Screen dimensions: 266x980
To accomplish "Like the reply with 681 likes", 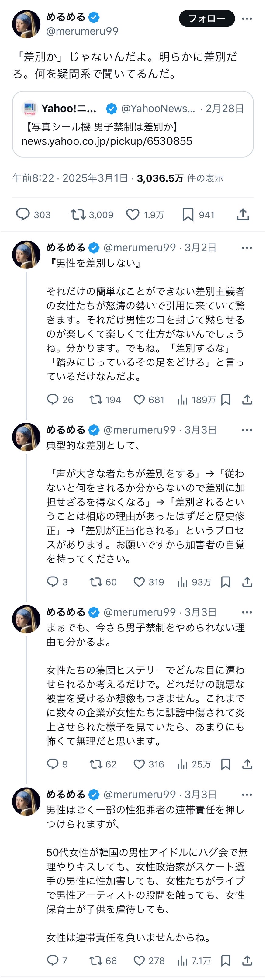I will [x=139, y=400].
